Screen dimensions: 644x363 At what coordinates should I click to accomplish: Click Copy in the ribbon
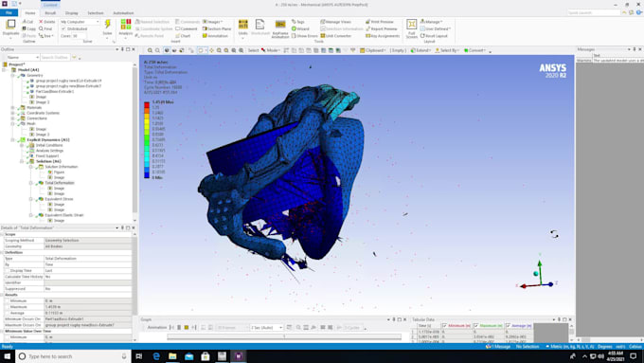coord(28,28)
